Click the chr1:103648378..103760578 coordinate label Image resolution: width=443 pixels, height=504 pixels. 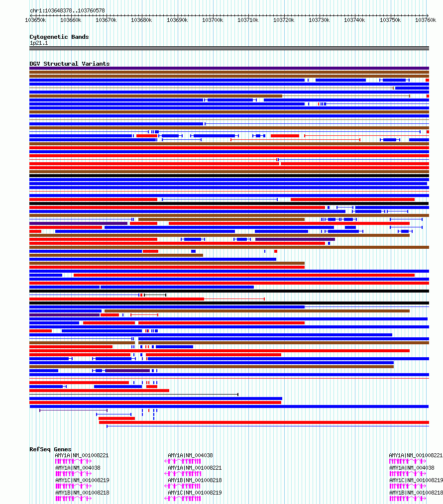(67, 10)
